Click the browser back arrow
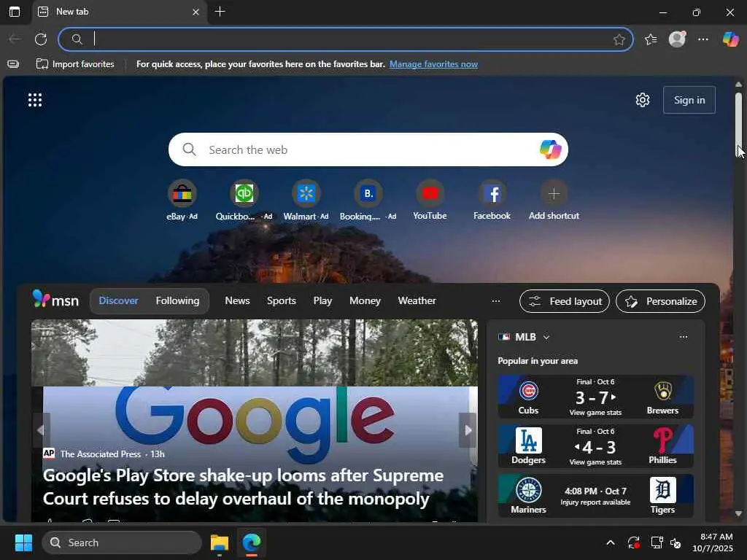 (x=15, y=39)
